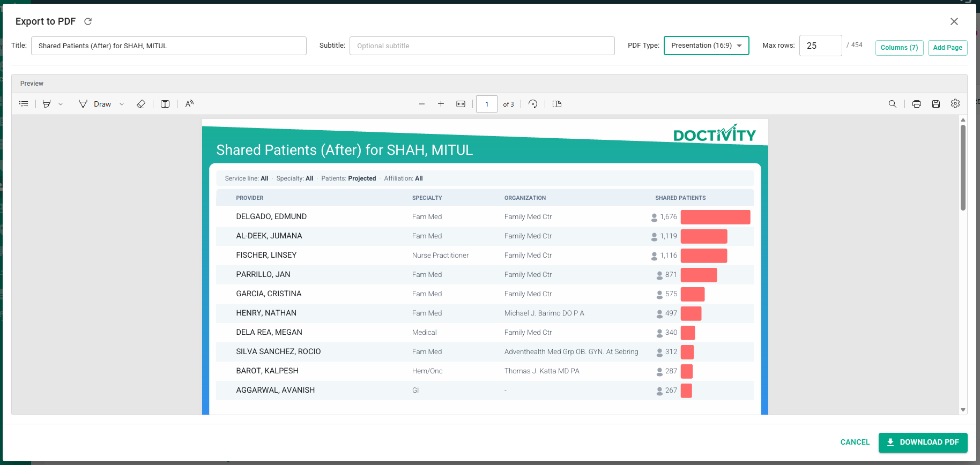Click the refresh icon beside Export to PDF
Screen dimensions: 980x465
88,21
